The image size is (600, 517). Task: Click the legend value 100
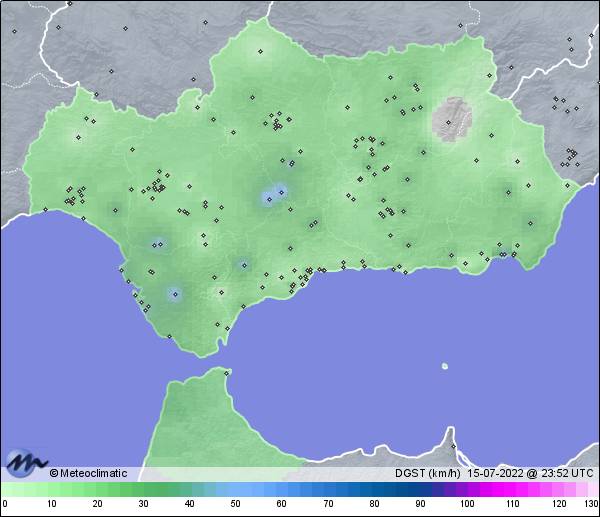pos(467,504)
